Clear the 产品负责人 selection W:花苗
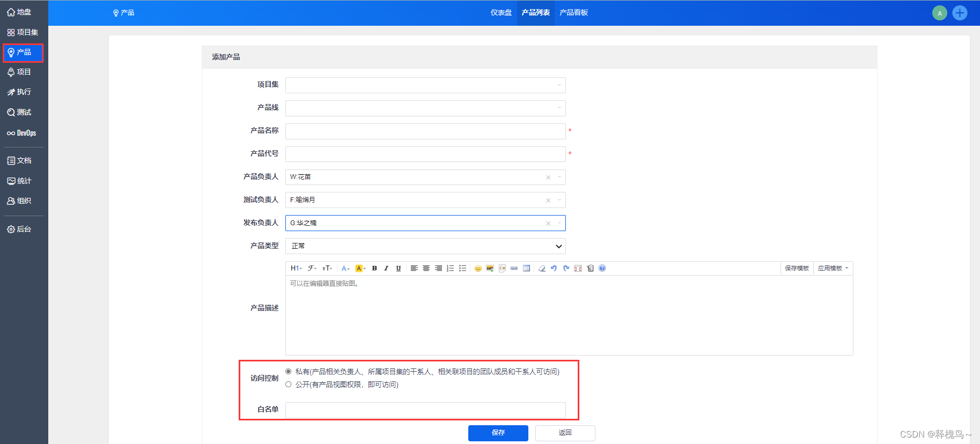 point(548,177)
